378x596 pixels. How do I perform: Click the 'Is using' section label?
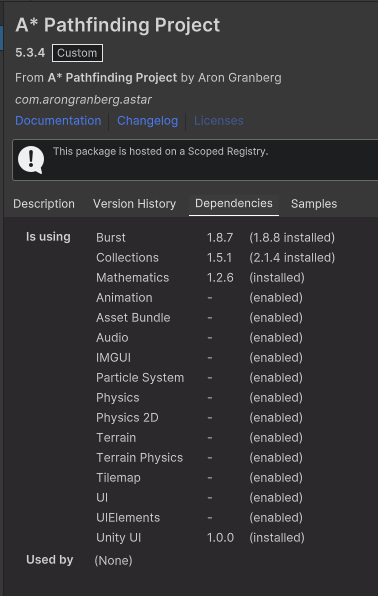48,237
